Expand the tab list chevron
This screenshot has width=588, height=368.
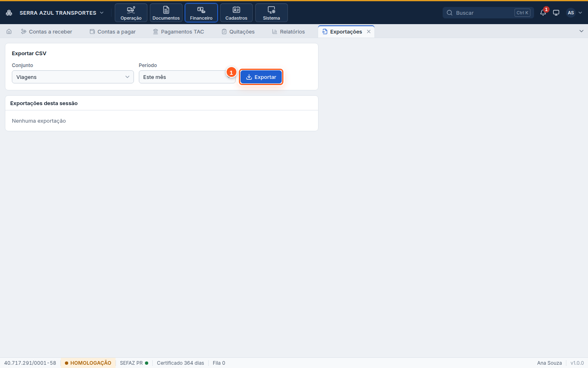581,31
